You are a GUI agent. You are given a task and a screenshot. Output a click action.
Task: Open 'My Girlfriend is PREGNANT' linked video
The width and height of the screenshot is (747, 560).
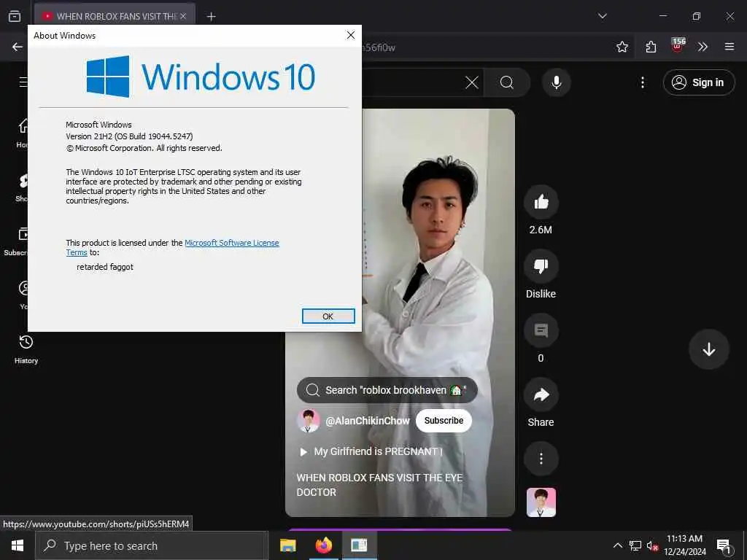point(372,451)
